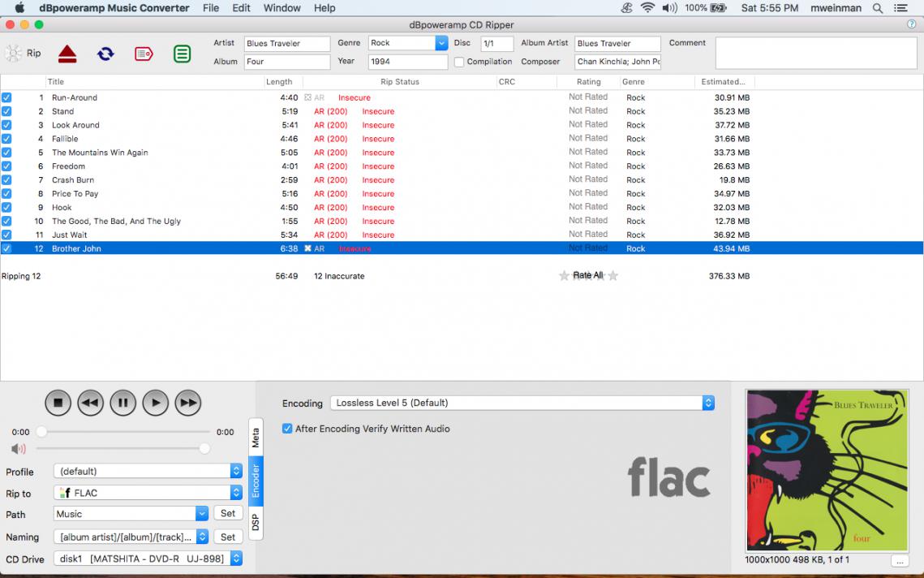924x578 pixels.
Task: Disable After Encoding Verify Written Audio
Action: [287, 429]
